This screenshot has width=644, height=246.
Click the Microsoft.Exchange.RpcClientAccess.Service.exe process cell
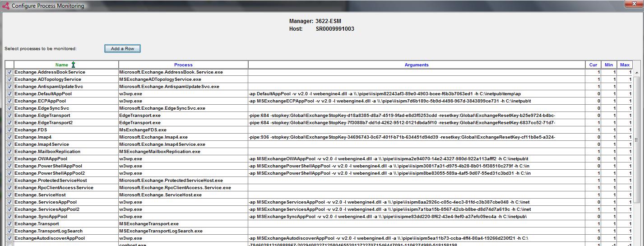point(183,188)
